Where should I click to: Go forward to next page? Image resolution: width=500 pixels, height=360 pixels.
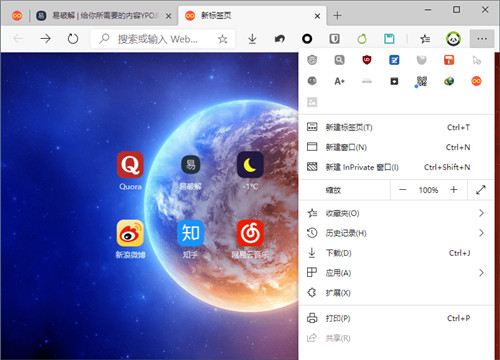click(x=45, y=39)
